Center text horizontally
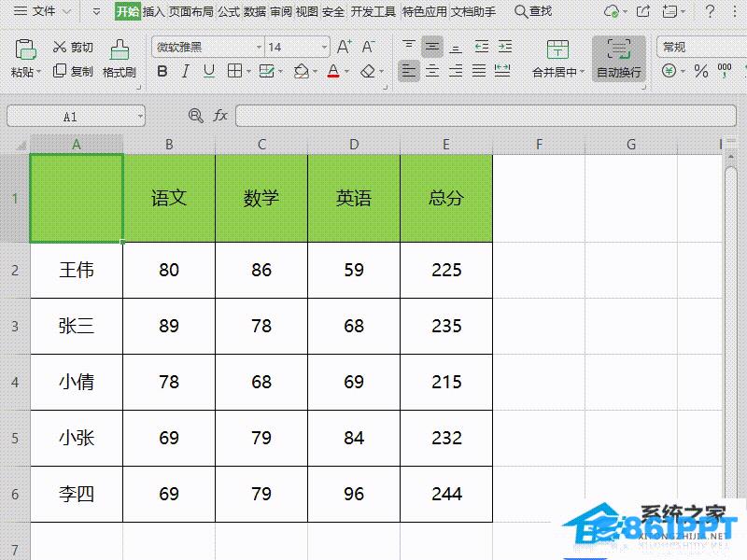Screen dimensions: 747x560 (432, 72)
